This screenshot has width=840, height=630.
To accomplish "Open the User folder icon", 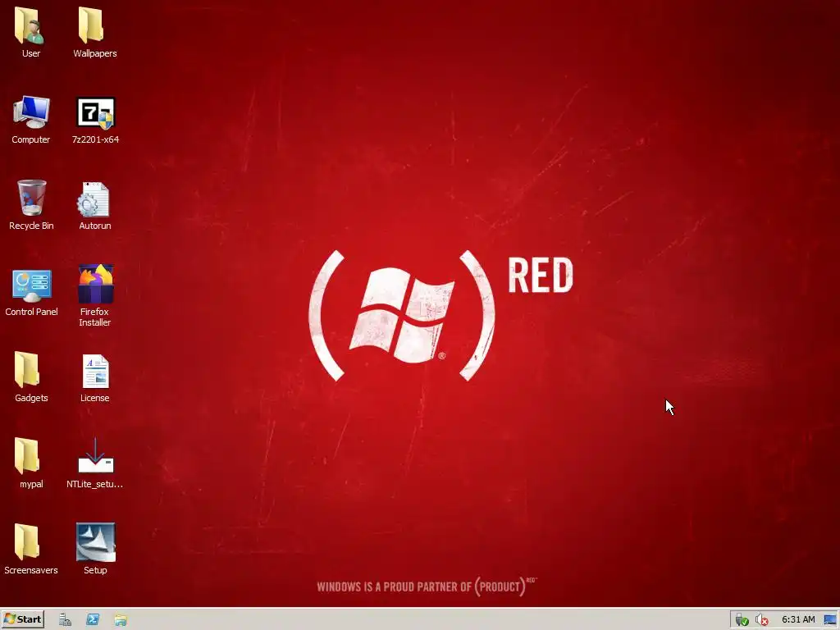I will pyautogui.click(x=30, y=27).
